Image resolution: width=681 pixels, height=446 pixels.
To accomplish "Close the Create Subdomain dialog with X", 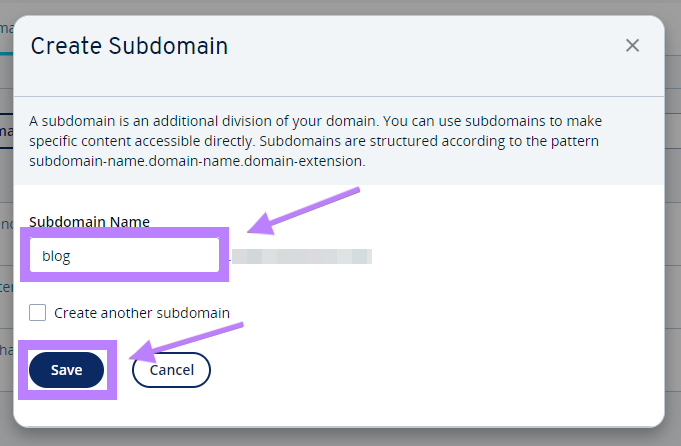I will tap(632, 45).
